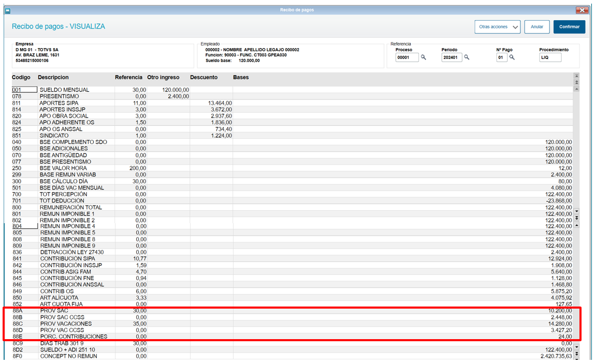Open Nº Pago search magnifier
This screenshot has height=364, width=595.
(x=512, y=57)
